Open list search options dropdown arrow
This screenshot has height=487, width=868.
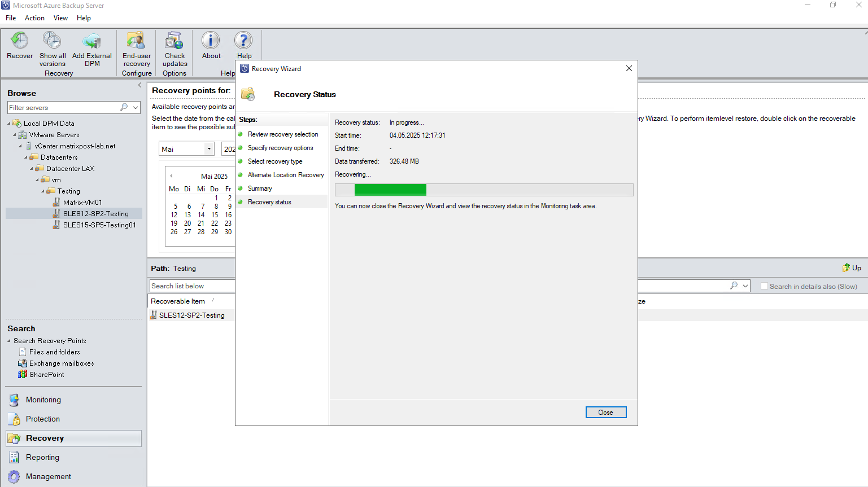pos(745,286)
